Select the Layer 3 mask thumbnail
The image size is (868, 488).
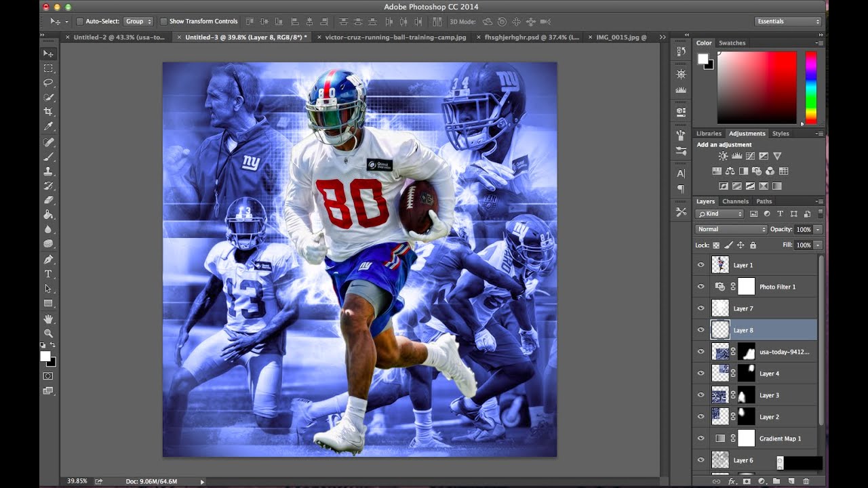pos(746,395)
